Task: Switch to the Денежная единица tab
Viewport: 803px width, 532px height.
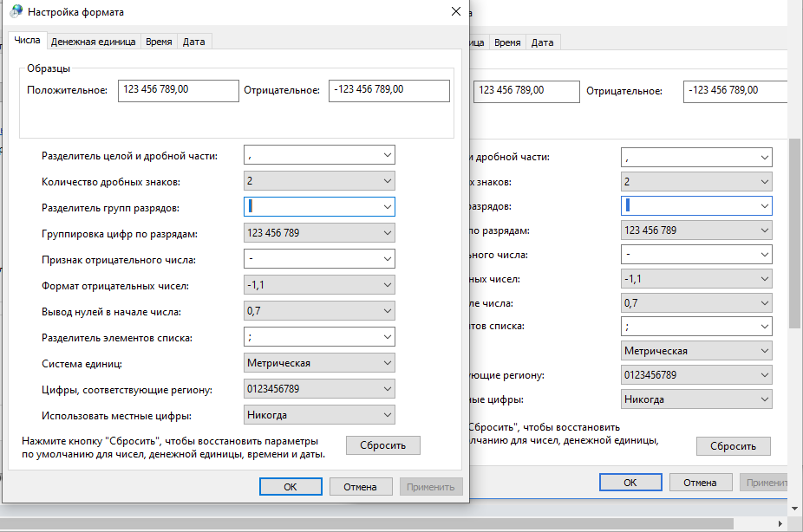Action: click(93, 42)
